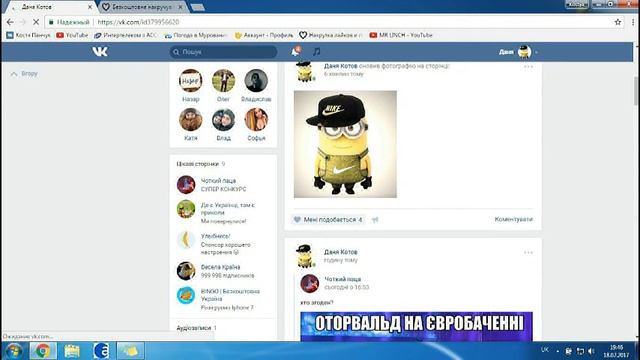Screen dimensions: 640x360
Task: Open the YouTube bookmark
Action: click(72, 35)
